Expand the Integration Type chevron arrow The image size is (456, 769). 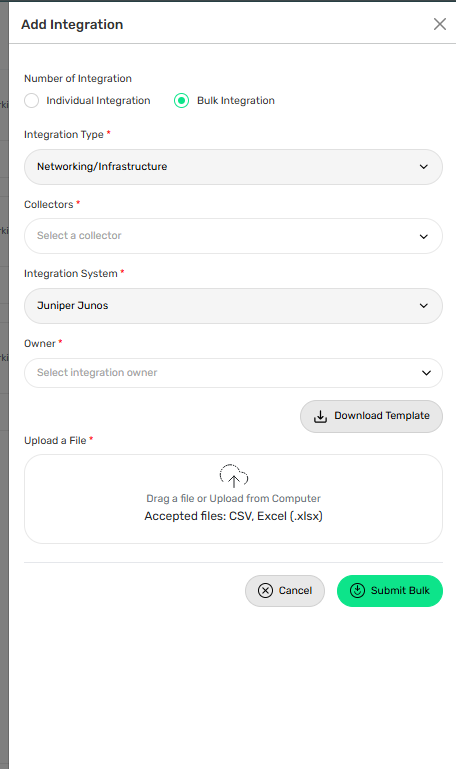pos(424,167)
